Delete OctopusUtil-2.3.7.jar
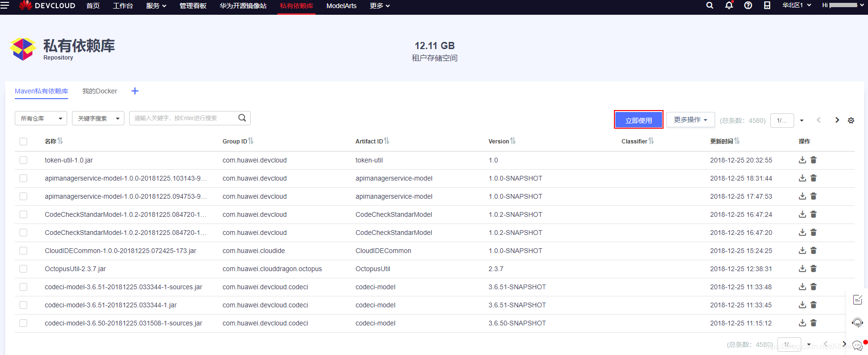The width and height of the screenshot is (868, 355). pos(814,269)
